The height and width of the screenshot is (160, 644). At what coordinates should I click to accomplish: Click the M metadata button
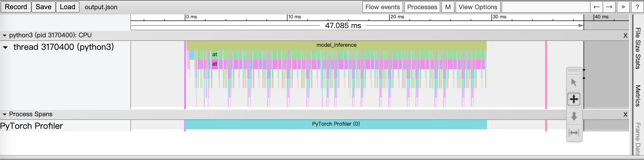[x=448, y=7]
